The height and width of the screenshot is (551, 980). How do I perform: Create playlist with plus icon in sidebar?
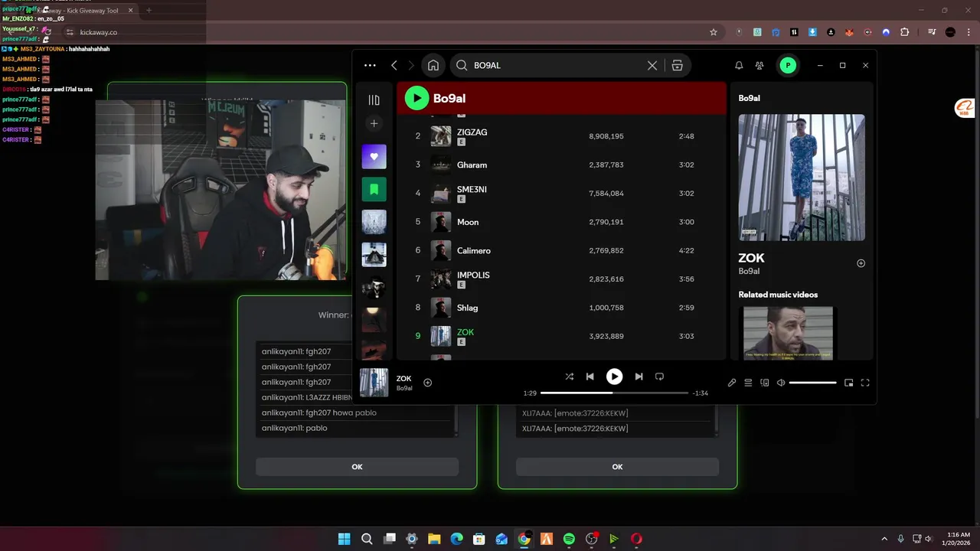pos(374,123)
